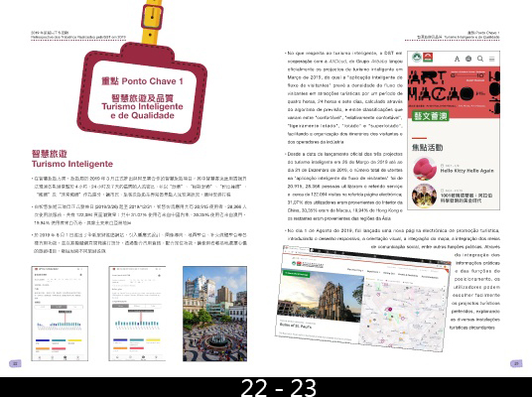Click the Ponto Chave 1 luggage tag

click(x=142, y=93)
